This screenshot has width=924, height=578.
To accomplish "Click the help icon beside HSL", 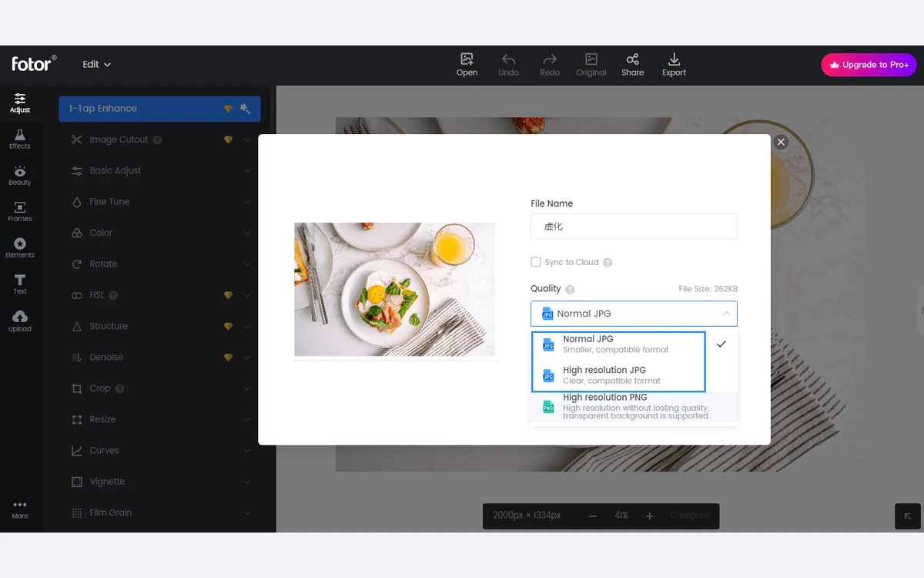I will (x=113, y=295).
